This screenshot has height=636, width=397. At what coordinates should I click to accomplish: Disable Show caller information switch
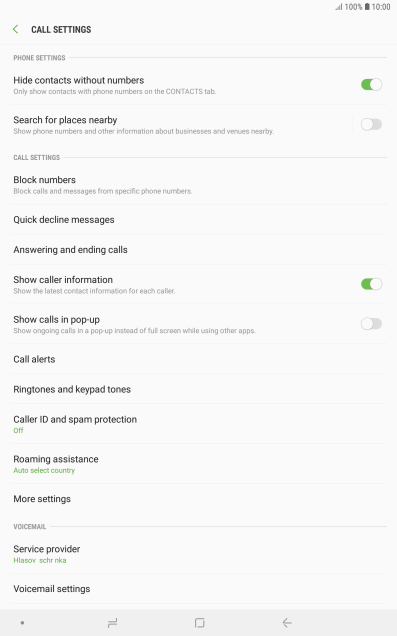(371, 284)
